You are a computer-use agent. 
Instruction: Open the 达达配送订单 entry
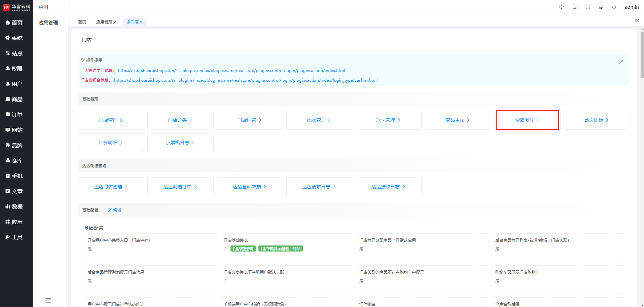coord(180,187)
